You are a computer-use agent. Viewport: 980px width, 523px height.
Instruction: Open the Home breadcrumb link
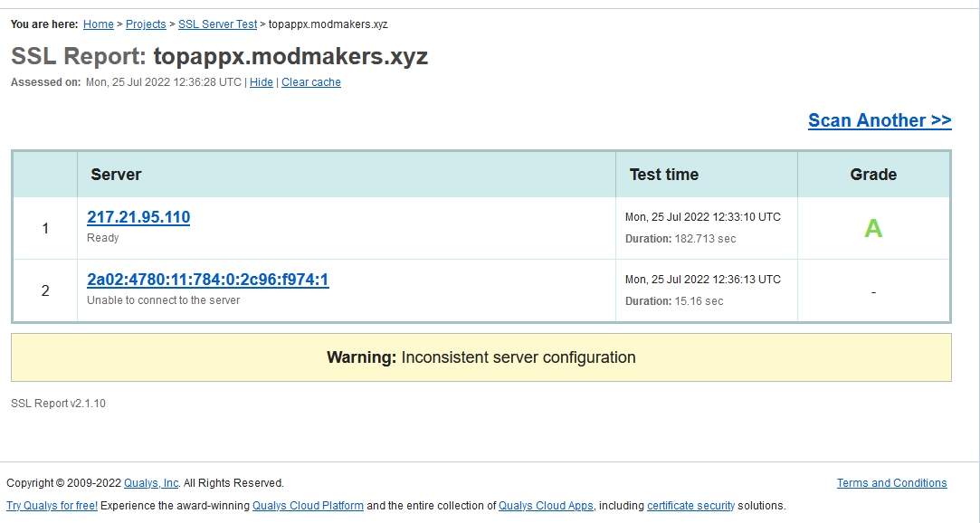tap(98, 24)
